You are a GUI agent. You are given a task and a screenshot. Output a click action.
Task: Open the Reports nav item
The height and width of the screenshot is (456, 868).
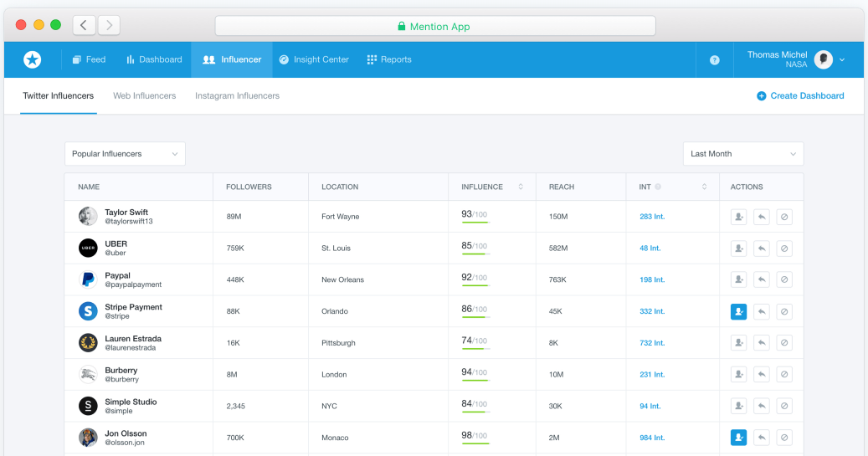point(389,59)
